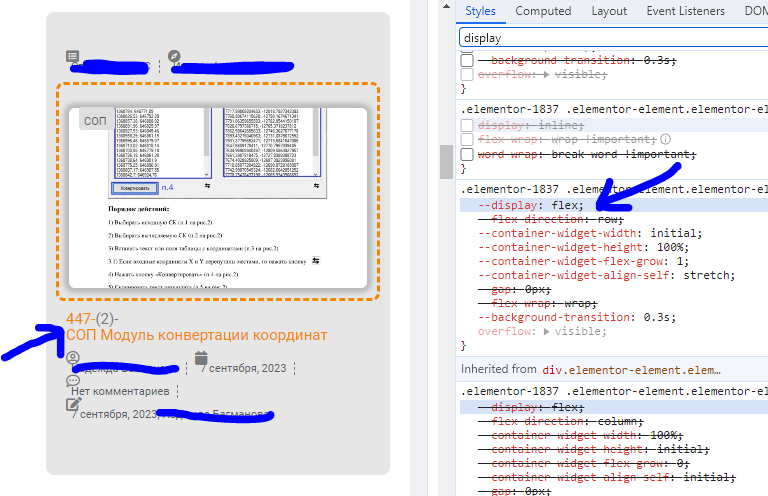768x496 pixels.
Task: Click the --container-widget-height: 100% declaration
Action: pyautogui.click(x=583, y=247)
